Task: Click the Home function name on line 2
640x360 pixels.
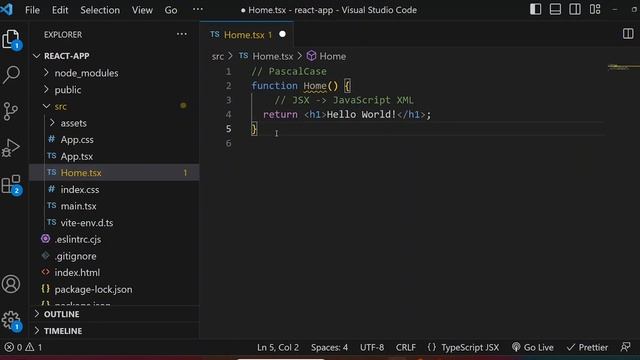Action: [315, 86]
